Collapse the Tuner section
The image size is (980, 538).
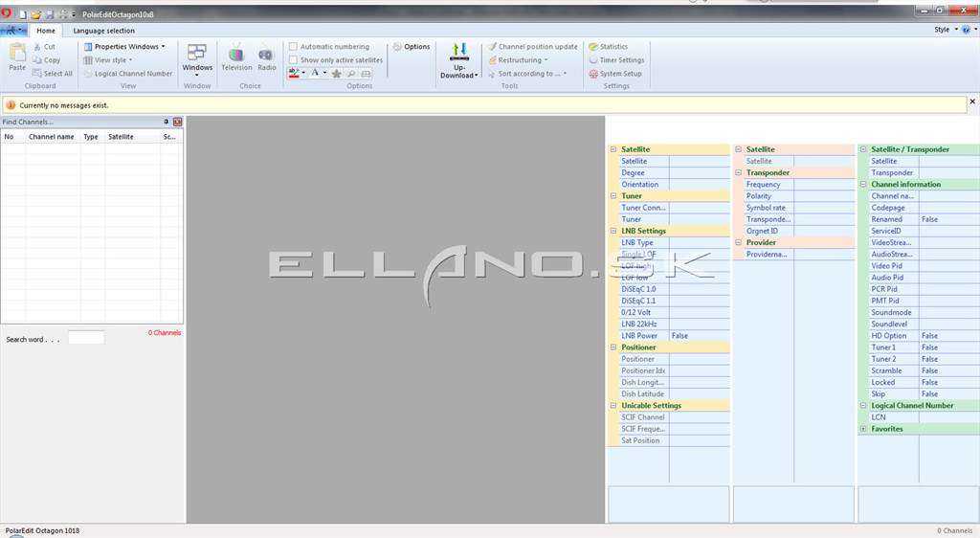coord(613,195)
